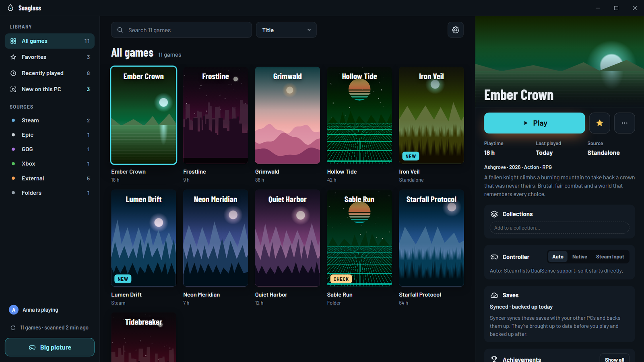Filter by Xbox source
The width and height of the screenshot is (644, 362).
tap(50, 164)
